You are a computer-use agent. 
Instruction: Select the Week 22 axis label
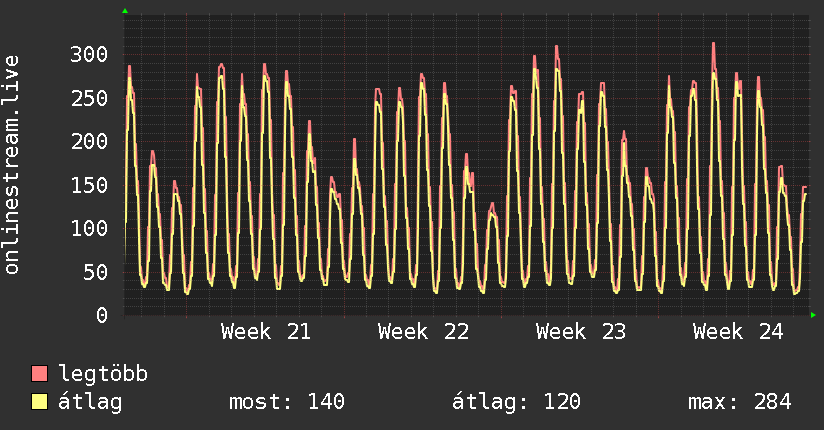424,332
